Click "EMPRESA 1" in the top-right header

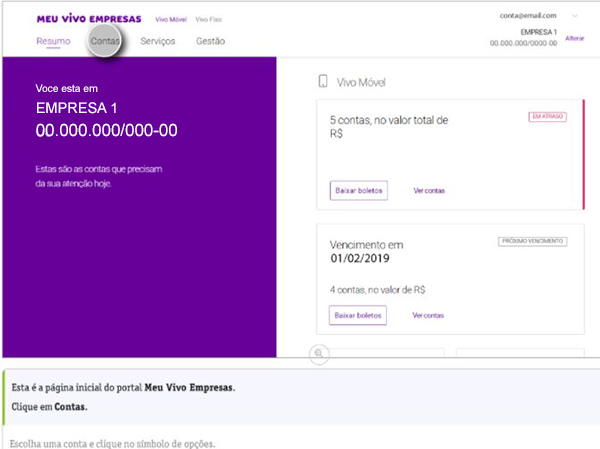(x=538, y=32)
